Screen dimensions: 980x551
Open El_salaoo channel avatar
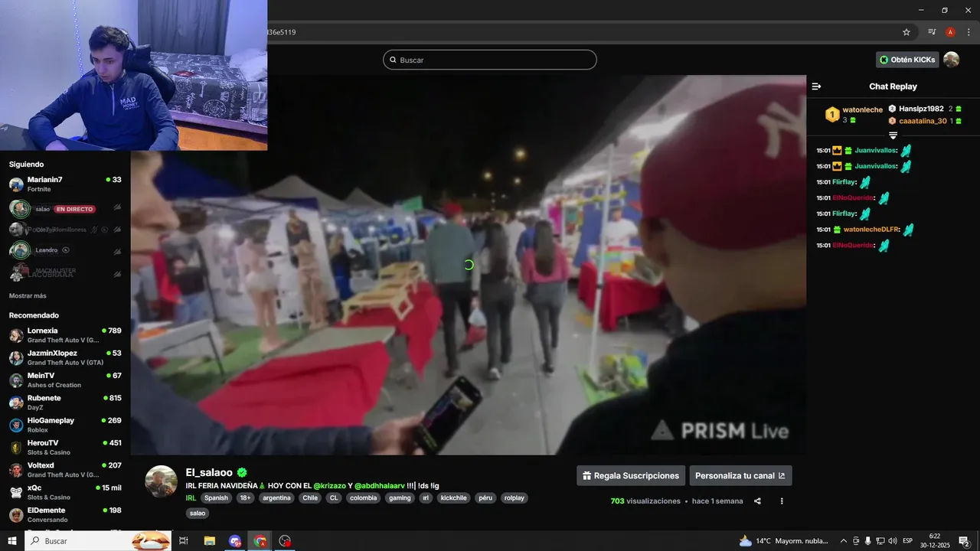162,481
